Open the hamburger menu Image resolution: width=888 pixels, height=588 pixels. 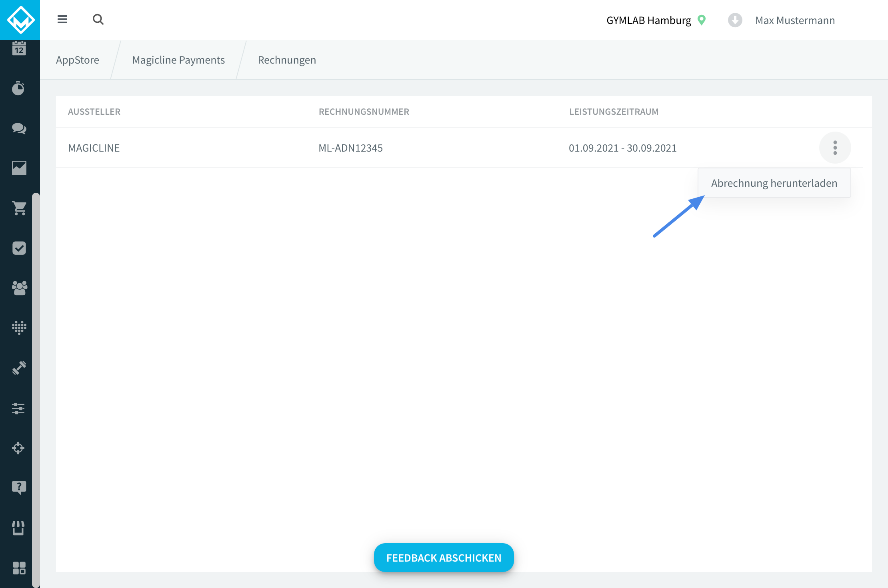pos(62,19)
